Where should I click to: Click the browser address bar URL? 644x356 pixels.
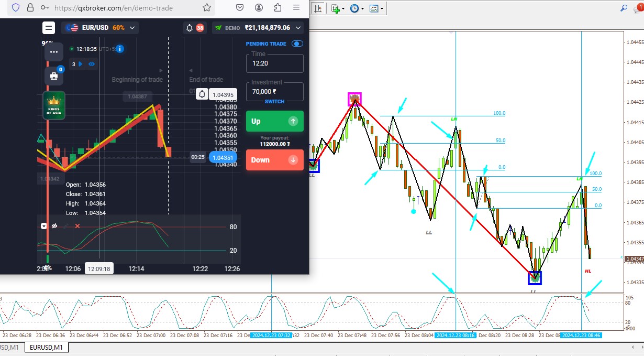pyautogui.click(x=113, y=8)
